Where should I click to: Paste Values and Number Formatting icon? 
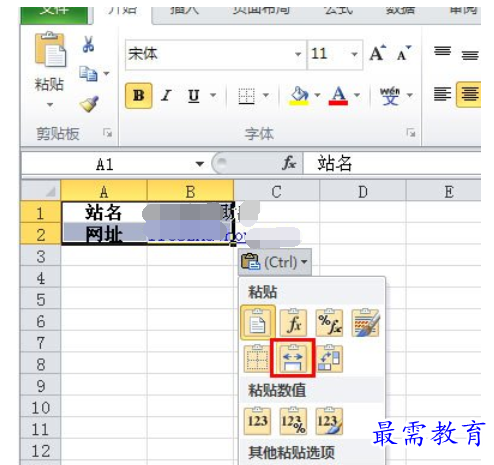coord(293,421)
